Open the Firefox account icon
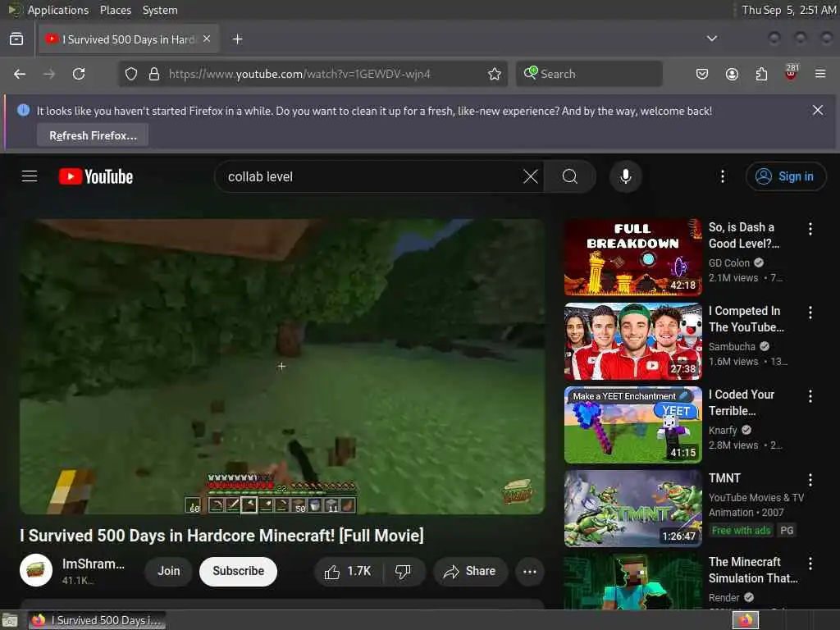 [732, 74]
